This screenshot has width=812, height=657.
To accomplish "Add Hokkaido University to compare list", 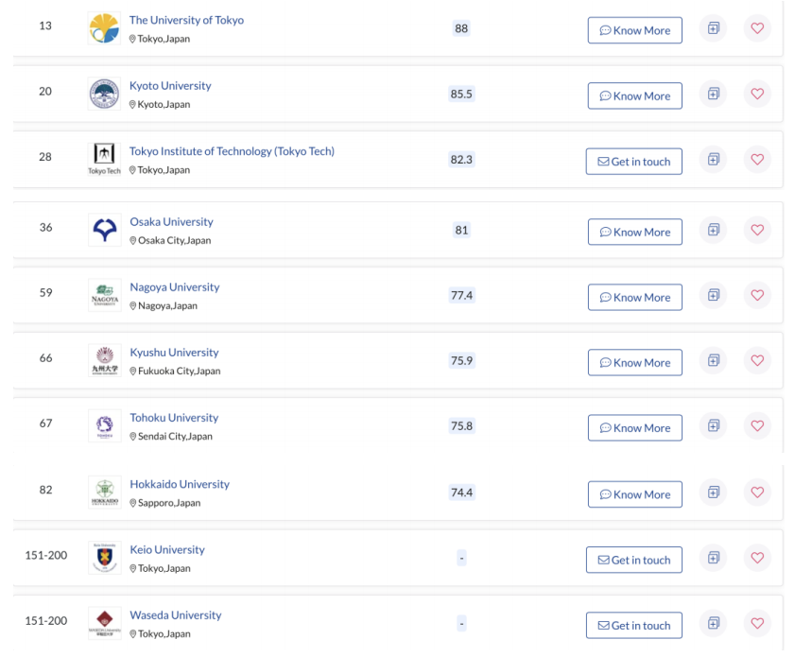I will pos(713,493).
